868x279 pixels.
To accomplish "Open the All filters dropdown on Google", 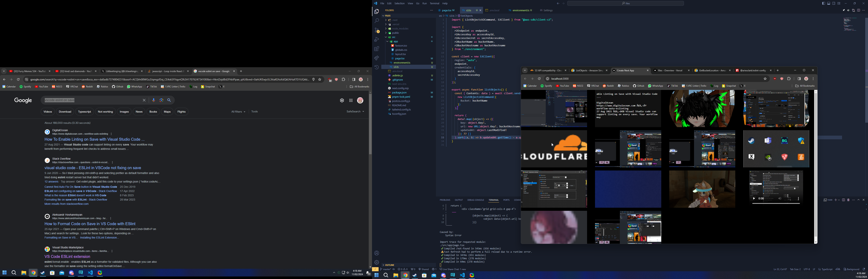I will tap(238, 112).
